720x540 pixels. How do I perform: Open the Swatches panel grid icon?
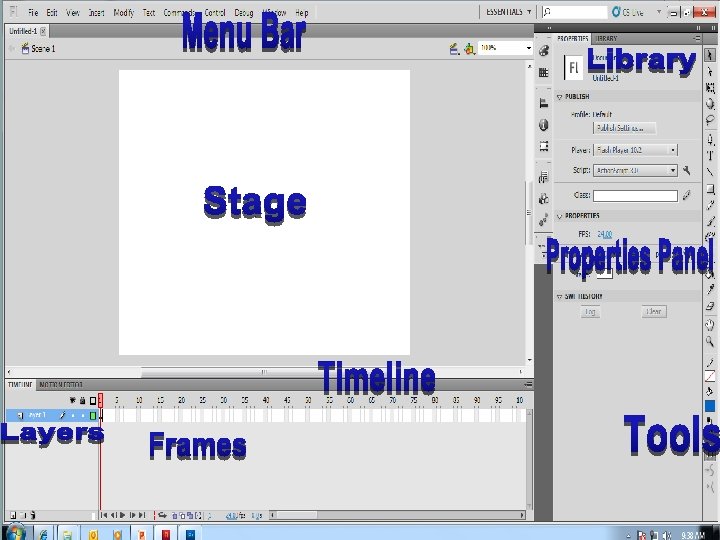[544, 73]
